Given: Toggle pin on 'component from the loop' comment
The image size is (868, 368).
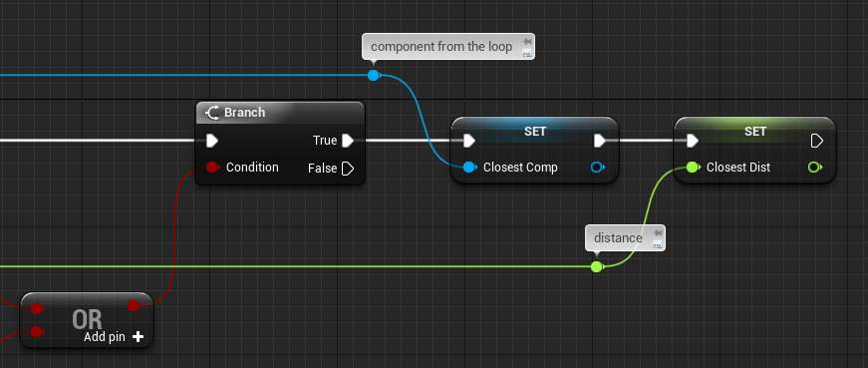Looking at the screenshot, I should tap(527, 41).
